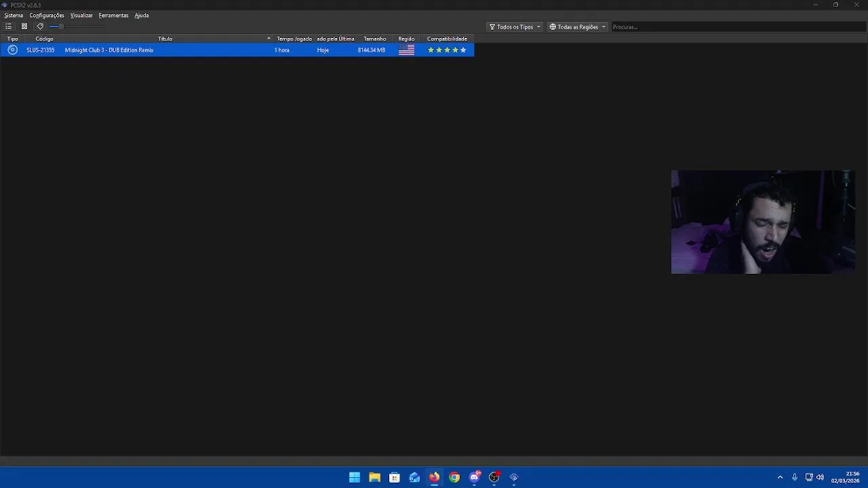Sort list by Região column
This screenshot has height=488, width=868.
click(x=406, y=39)
